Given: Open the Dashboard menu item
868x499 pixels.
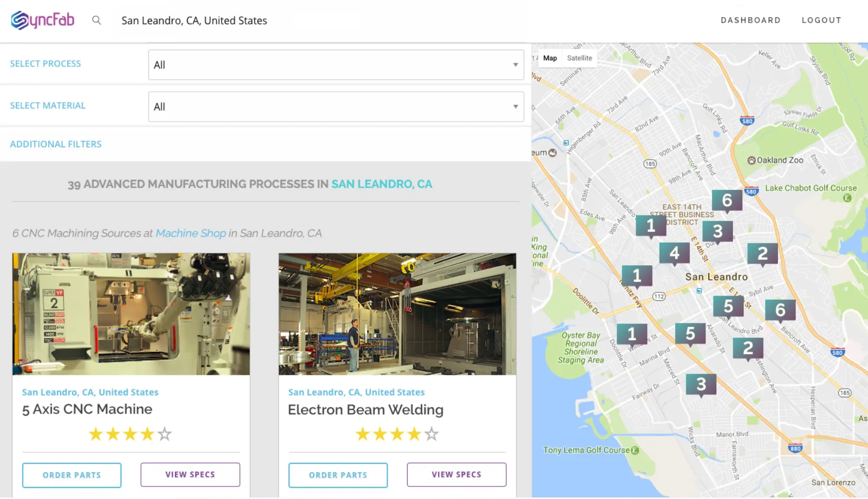Looking at the screenshot, I should tap(750, 20).
